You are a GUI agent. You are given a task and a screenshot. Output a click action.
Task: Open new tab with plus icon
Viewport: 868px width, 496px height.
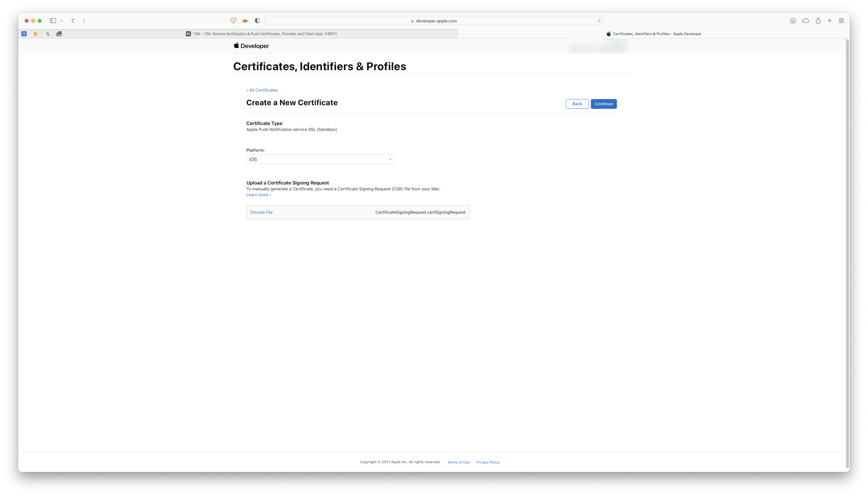point(830,21)
